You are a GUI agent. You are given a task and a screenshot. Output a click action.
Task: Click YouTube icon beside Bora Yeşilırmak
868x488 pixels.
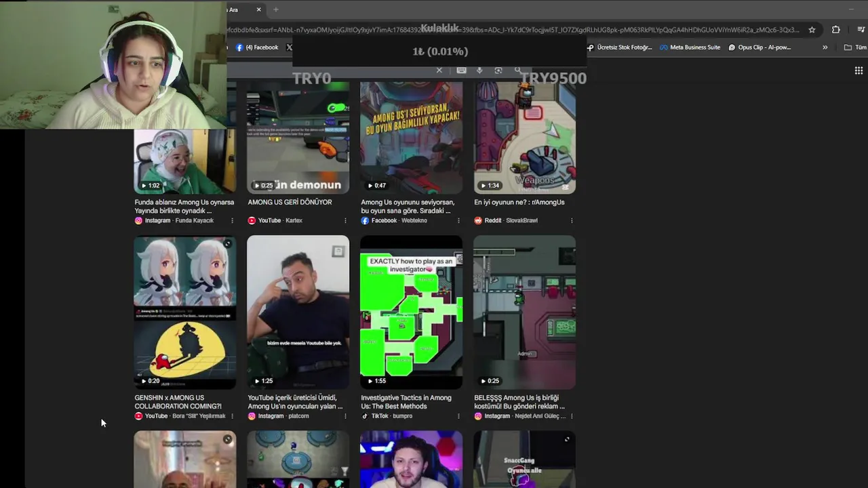138,416
